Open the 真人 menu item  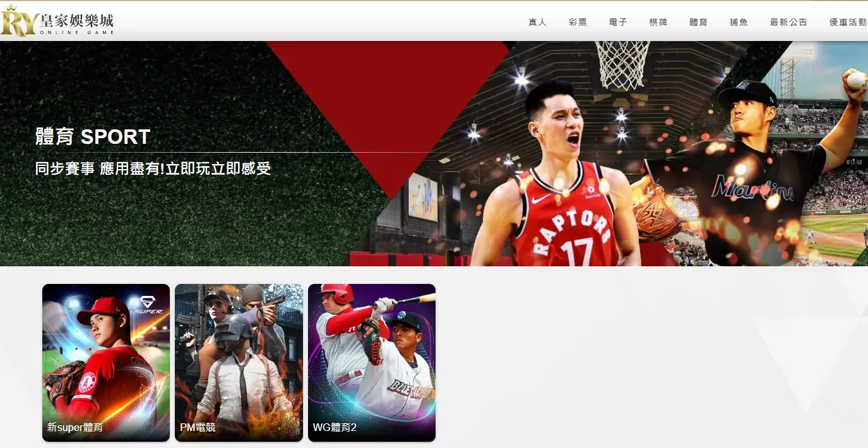[x=537, y=22]
